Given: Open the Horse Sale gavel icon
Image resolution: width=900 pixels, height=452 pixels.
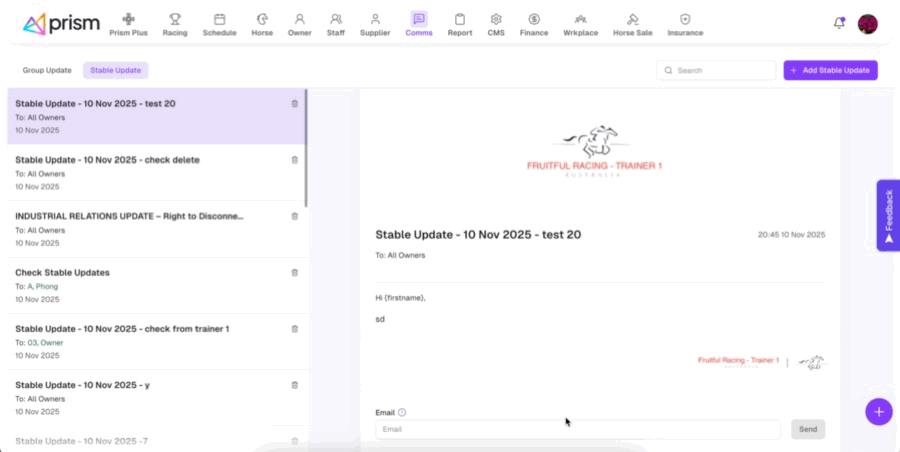Looking at the screenshot, I should click(632, 19).
